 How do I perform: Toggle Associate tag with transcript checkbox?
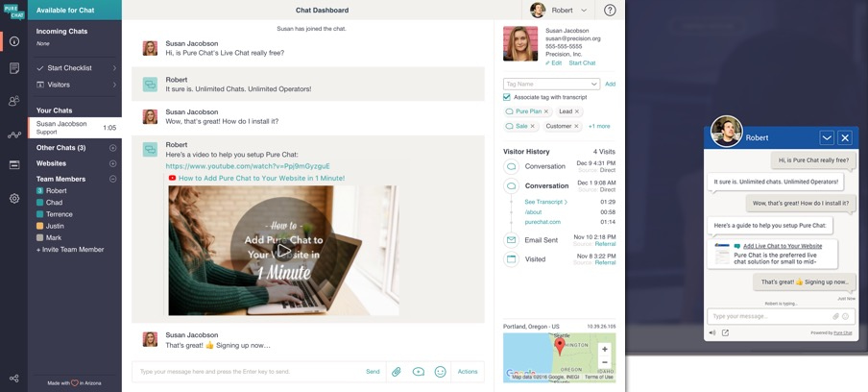(x=507, y=97)
